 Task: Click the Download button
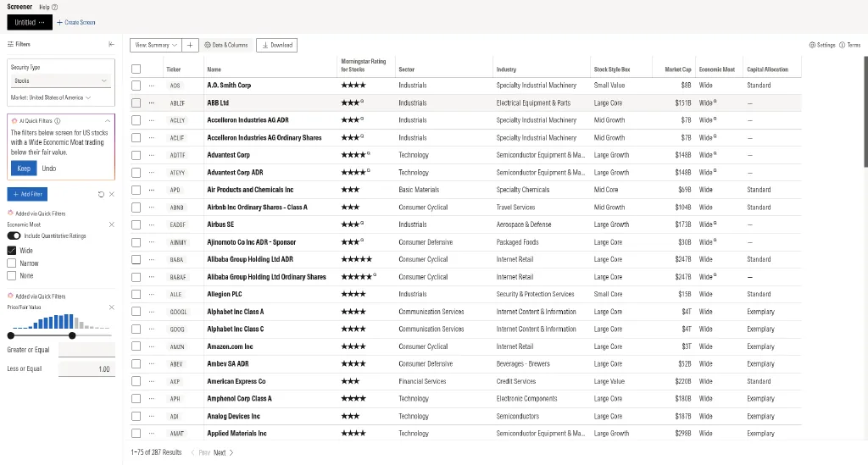(277, 46)
